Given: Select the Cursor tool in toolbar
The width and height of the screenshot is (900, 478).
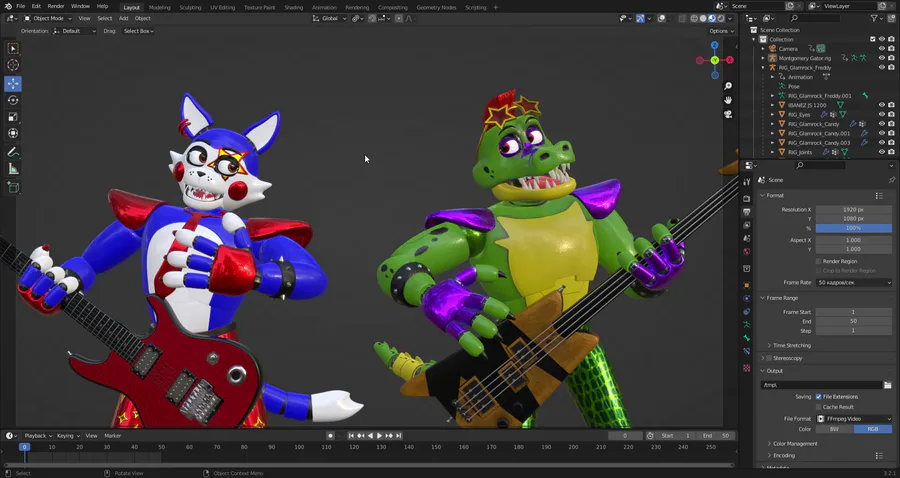Looking at the screenshot, I should click(x=13, y=65).
